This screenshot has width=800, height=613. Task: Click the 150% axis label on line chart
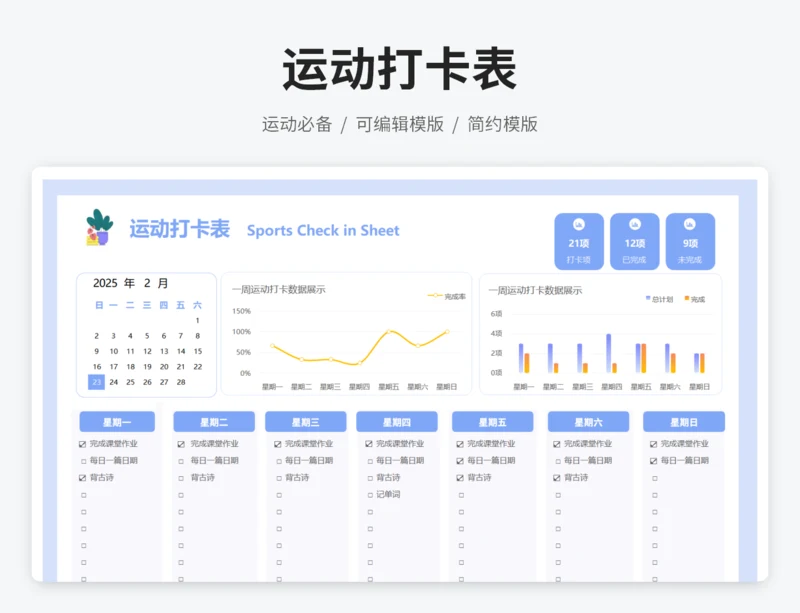pyautogui.click(x=241, y=311)
